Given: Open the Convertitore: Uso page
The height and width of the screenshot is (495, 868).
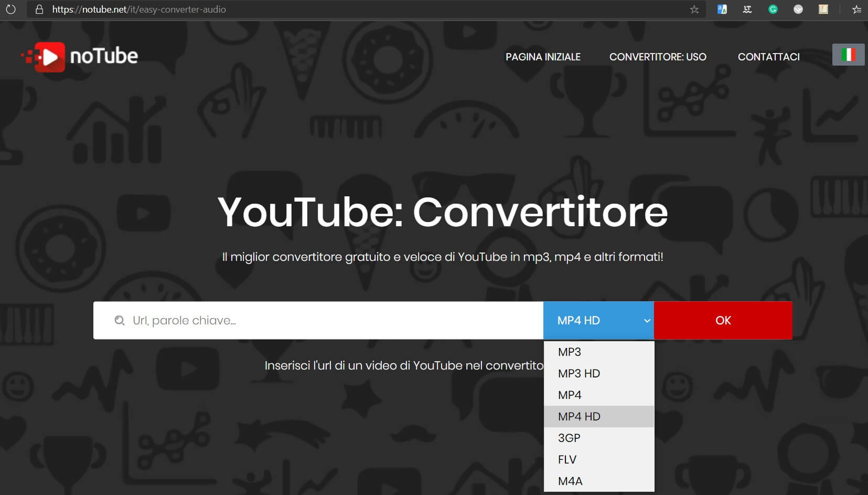Looking at the screenshot, I should click(658, 57).
